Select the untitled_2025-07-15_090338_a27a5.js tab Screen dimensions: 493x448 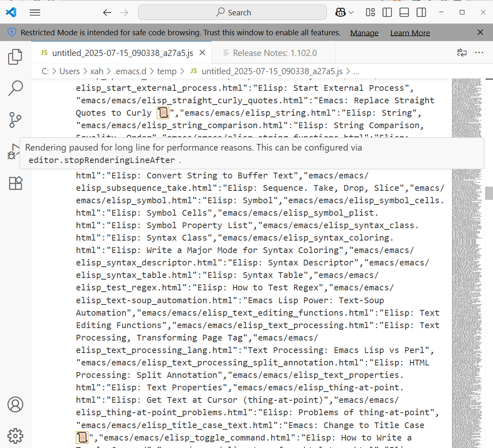tap(122, 53)
